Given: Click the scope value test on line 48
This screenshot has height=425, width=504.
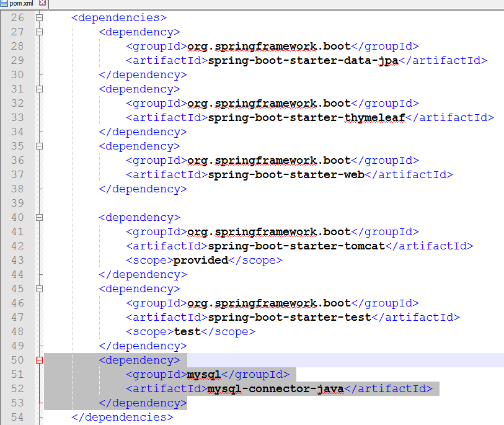Looking at the screenshot, I should [x=187, y=332].
